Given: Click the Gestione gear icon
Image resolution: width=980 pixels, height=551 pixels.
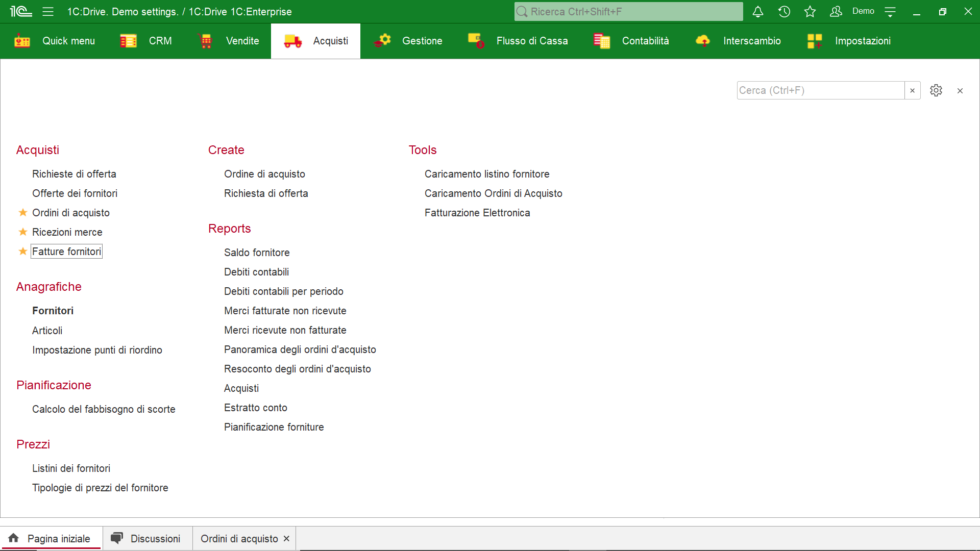Looking at the screenshot, I should (382, 41).
